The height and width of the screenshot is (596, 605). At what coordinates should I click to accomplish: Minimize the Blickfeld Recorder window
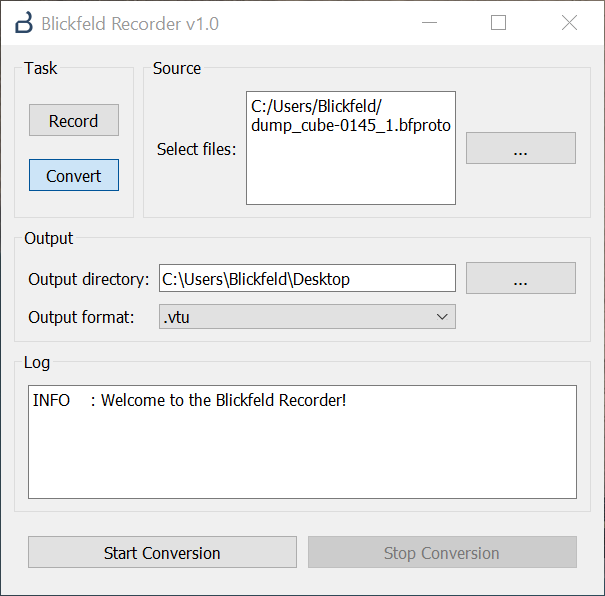(x=428, y=23)
